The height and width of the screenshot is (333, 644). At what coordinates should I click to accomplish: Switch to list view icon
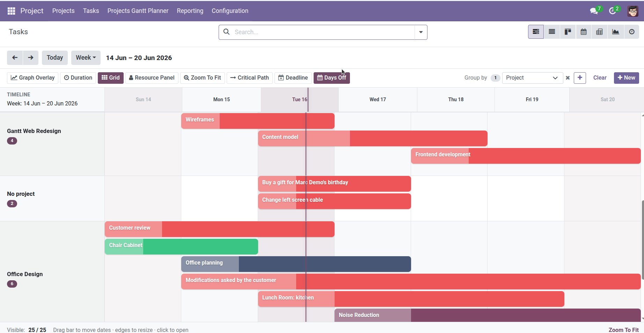(x=552, y=32)
